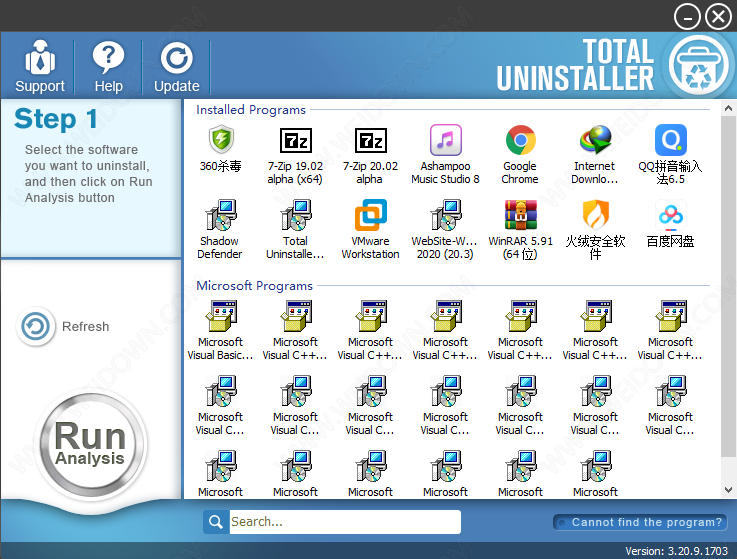Select WinRAR 5.91 (64 位)

coord(520,229)
